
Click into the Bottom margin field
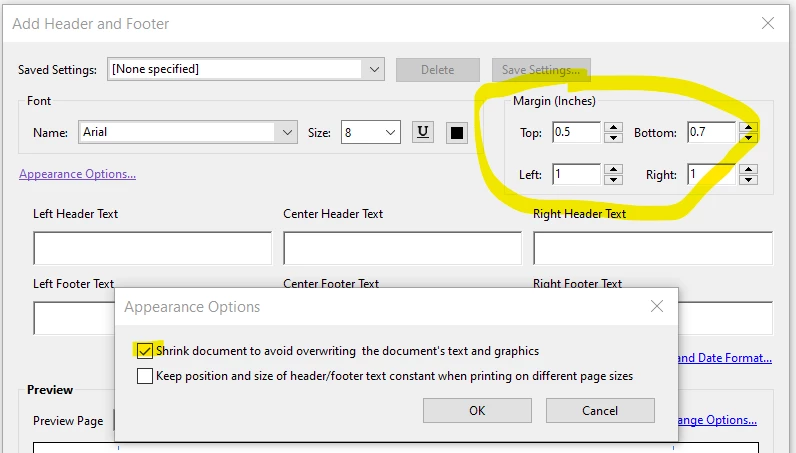(712, 132)
